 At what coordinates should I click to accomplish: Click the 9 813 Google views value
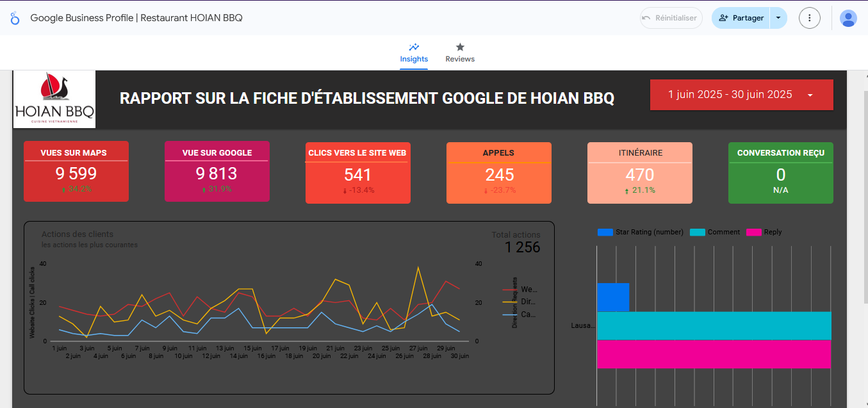[x=217, y=174]
